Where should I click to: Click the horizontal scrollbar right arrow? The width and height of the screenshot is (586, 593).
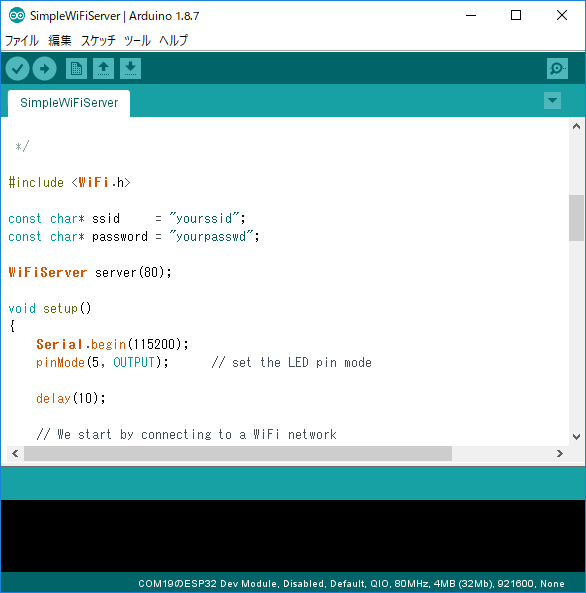(560, 453)
